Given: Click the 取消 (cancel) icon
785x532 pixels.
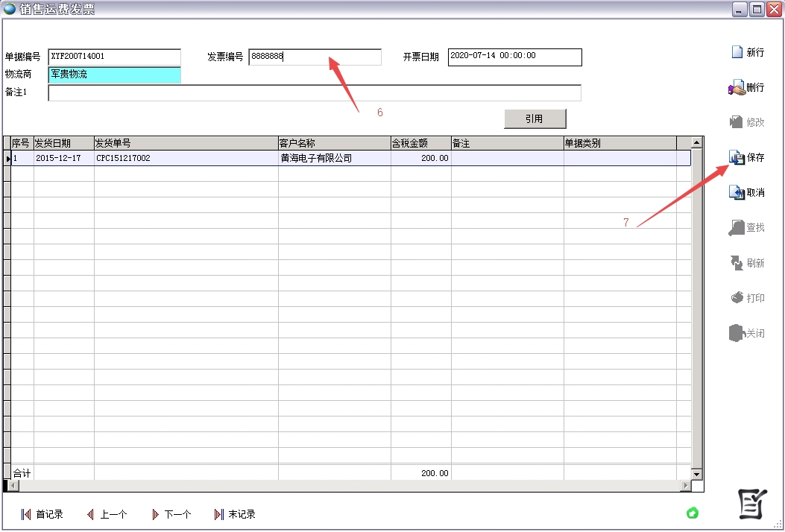Looking at the screenshot, I should coord(737,192).
